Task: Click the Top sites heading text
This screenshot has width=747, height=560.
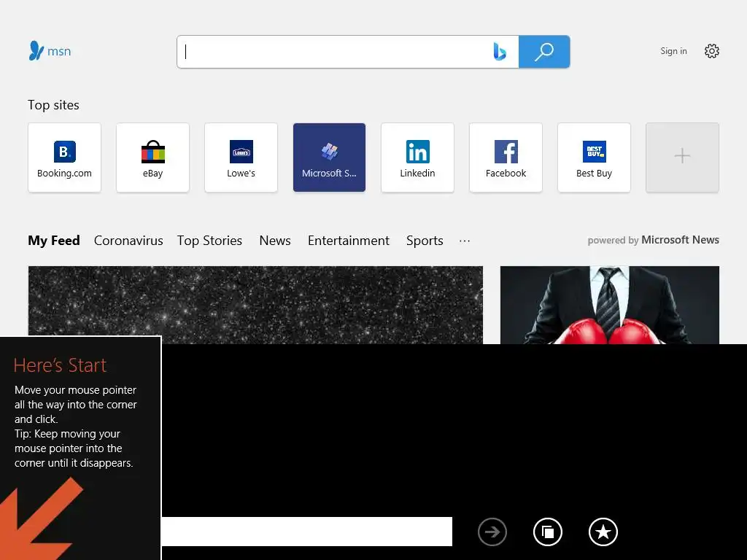Action: (53, 105)
